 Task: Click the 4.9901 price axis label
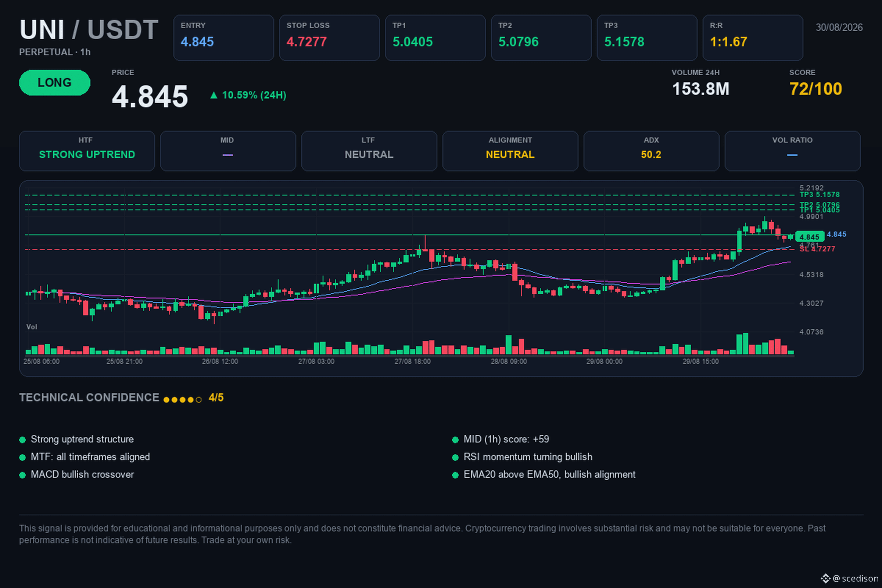[x=811, y=217]
